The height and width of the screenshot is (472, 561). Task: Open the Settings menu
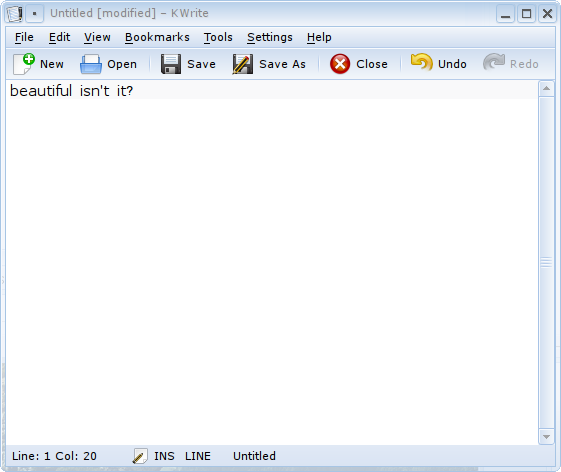(x=270, y=37)
